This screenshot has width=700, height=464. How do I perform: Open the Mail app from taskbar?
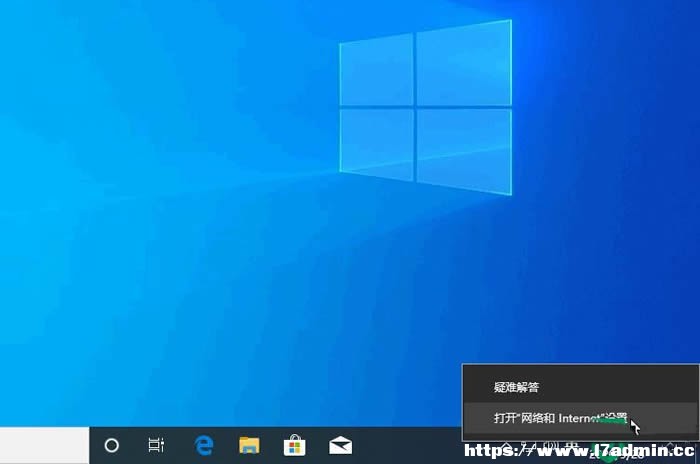(341, 445)
